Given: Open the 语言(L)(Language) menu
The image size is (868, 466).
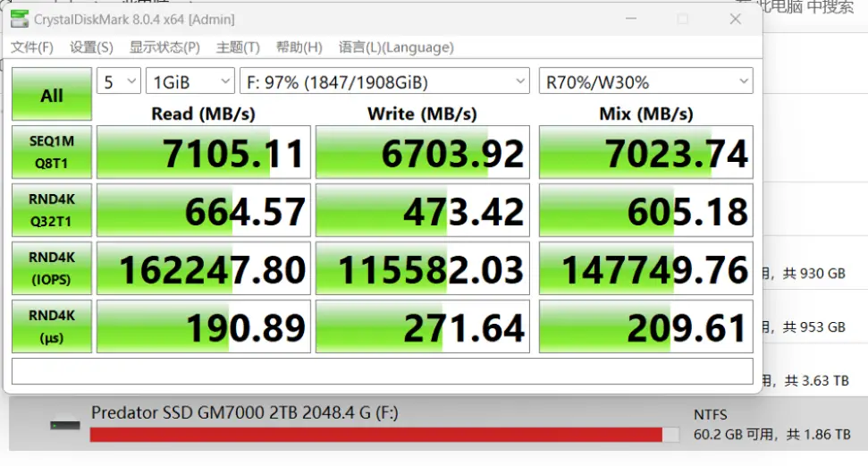Looking at the screenshot, I should pyautogui.click(x=396, y=47).
